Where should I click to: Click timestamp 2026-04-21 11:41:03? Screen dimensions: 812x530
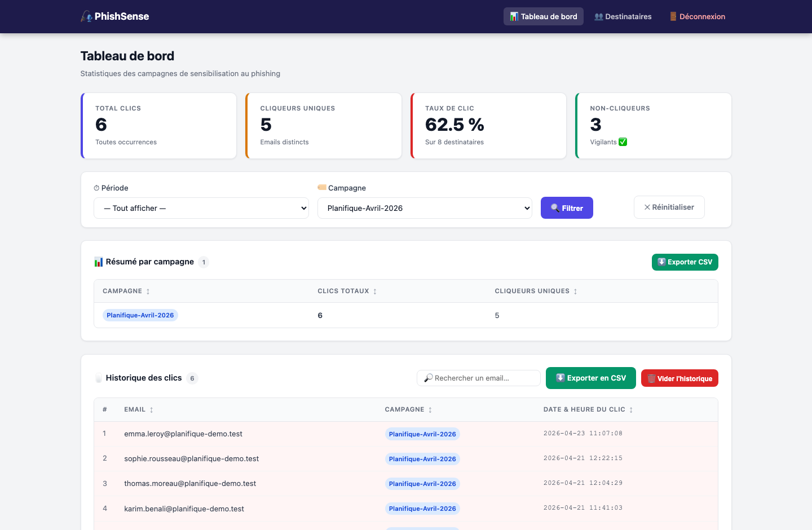583,508
